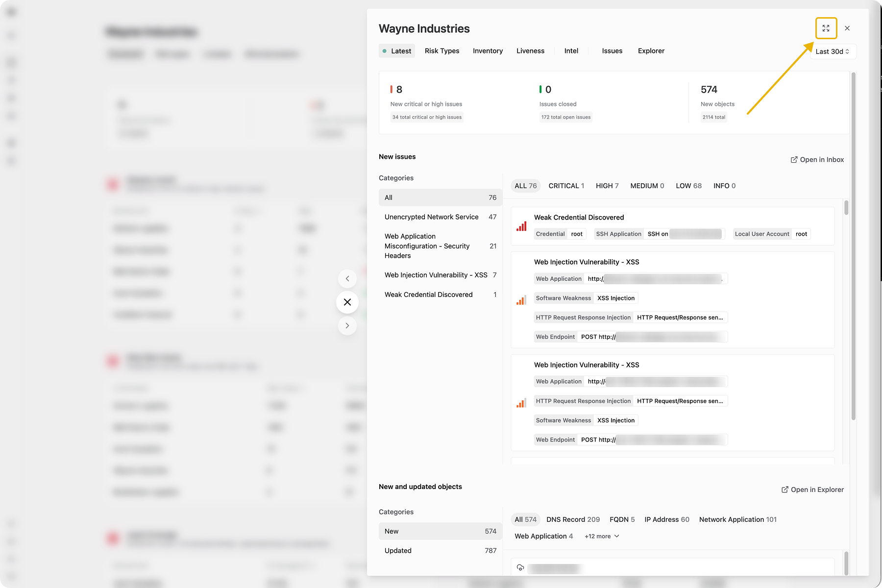Screen dimensions: 882x588
Task: Click the 34 total critical or high issues badge
Action: point(427,118)
